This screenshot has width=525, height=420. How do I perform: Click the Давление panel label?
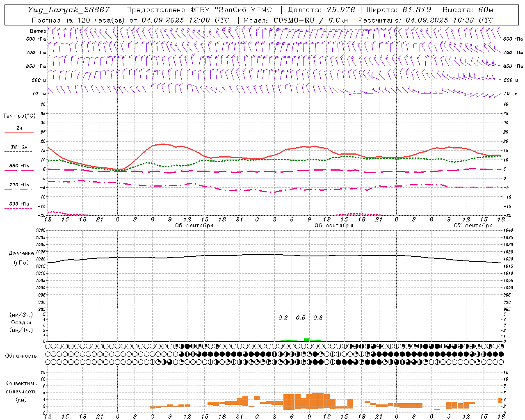(21, 253)
